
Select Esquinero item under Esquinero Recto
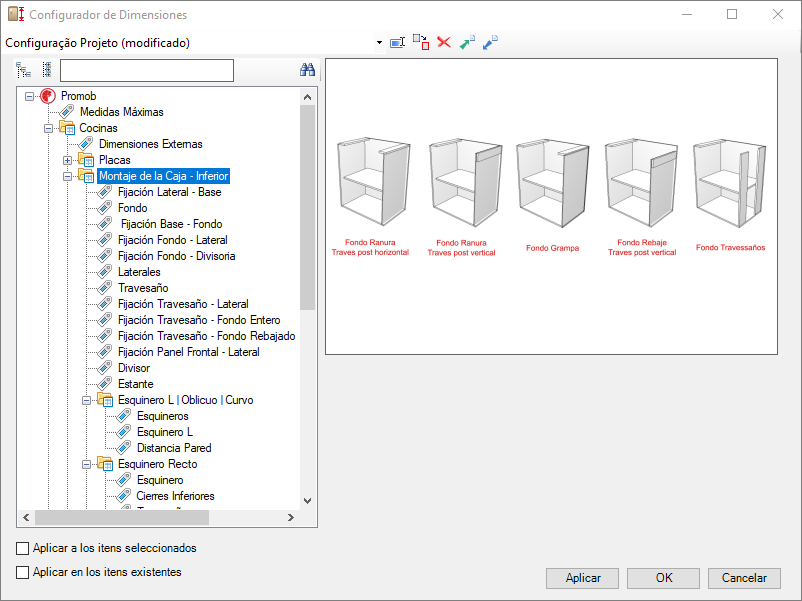(x=160, y=480)
